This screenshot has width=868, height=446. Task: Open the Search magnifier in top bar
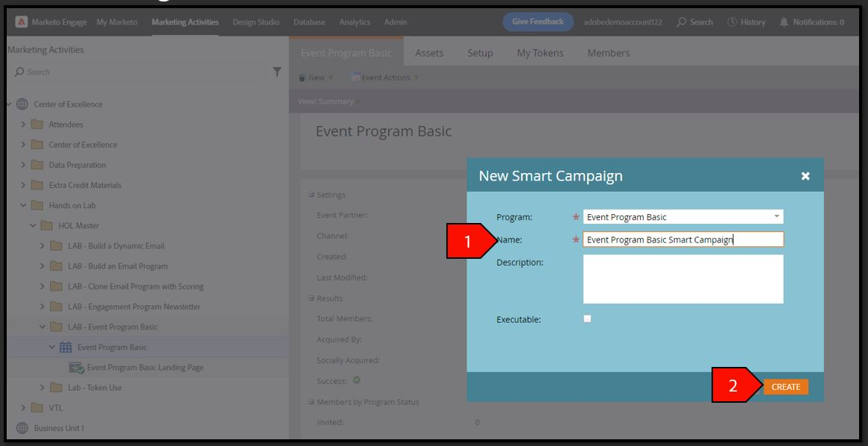(682, 22)
